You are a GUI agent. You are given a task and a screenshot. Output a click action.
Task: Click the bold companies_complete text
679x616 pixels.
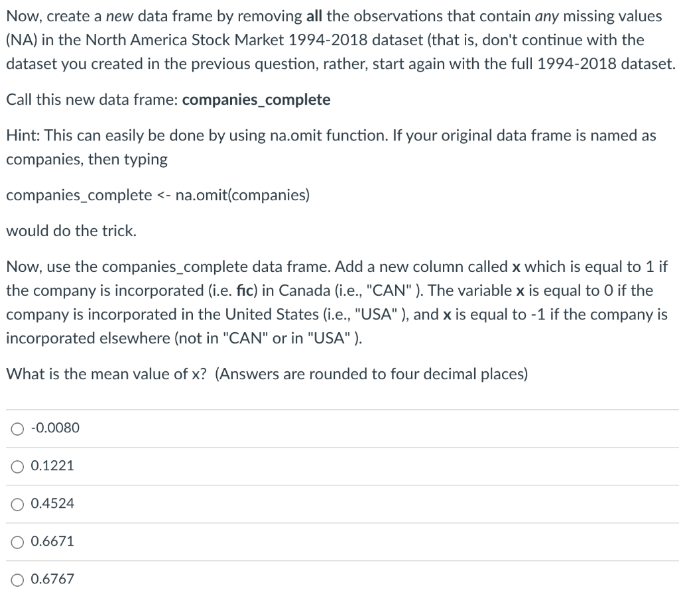coord(256,99)
